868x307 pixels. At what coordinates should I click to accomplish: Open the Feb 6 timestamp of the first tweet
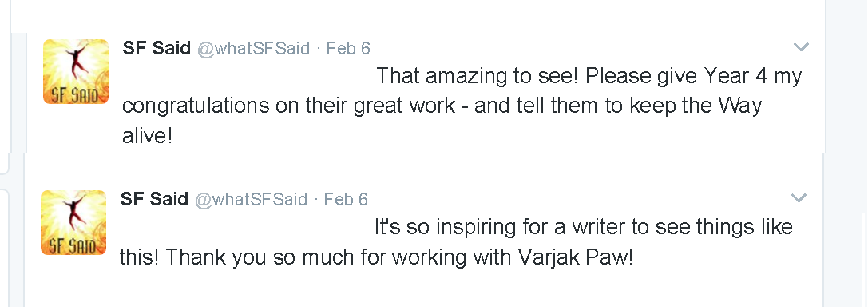[x=348, y=49]
